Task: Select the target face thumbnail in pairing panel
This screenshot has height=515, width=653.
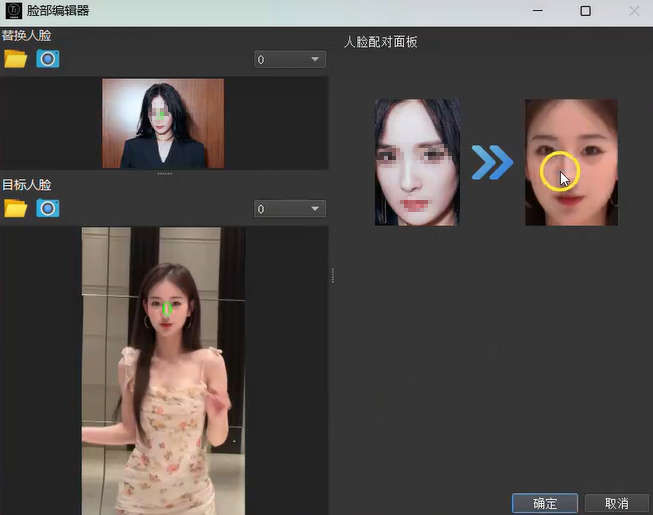Action: pos(571,162)
